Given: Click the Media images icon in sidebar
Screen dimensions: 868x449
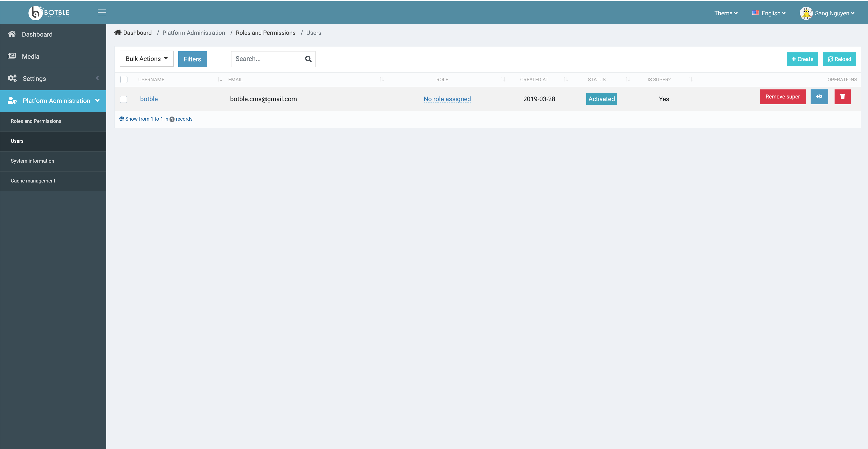Looking at the screenshot, I should pyautogui.click(x=12, y=56).
